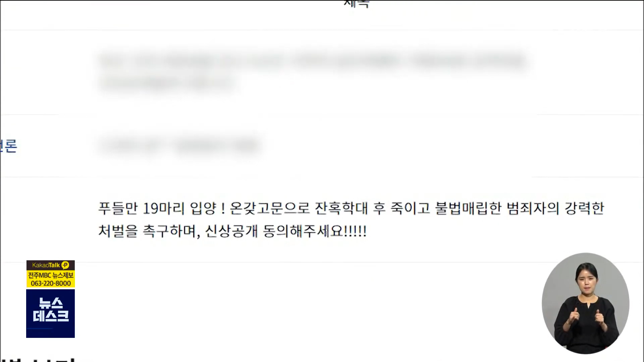Click the word 입양 in petition
This screenshot has height=362, width=644.
click(203, 208)
